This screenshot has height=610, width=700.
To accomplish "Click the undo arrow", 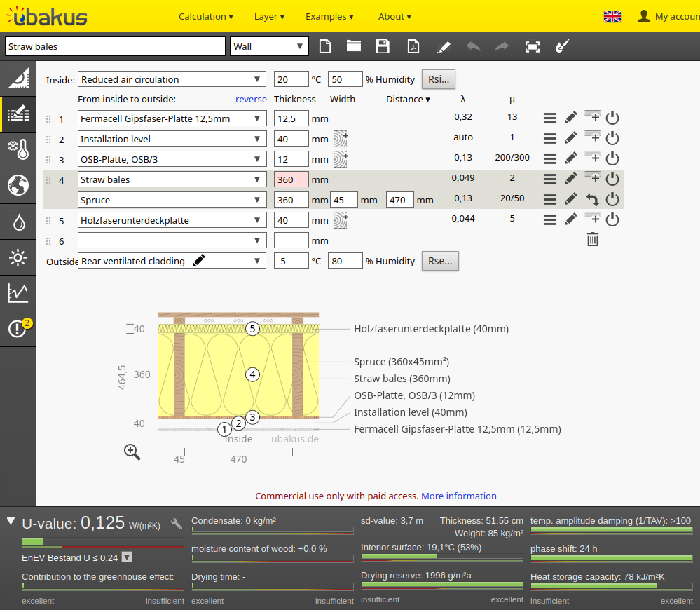I will pos(474,46).
